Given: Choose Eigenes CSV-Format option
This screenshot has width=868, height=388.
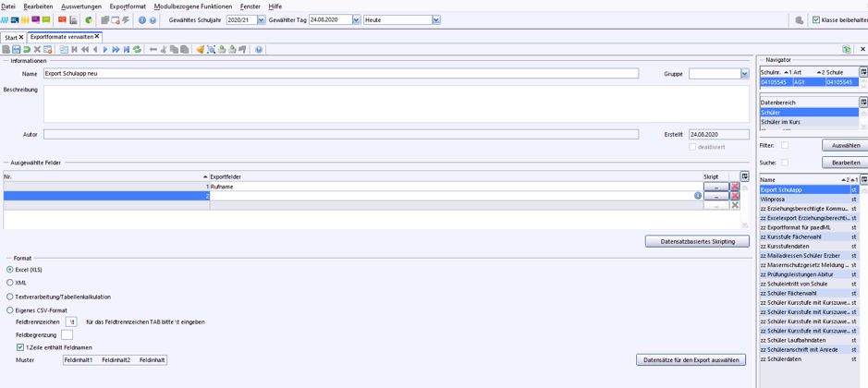Looking at the screenshot, I should pos(9,310).
